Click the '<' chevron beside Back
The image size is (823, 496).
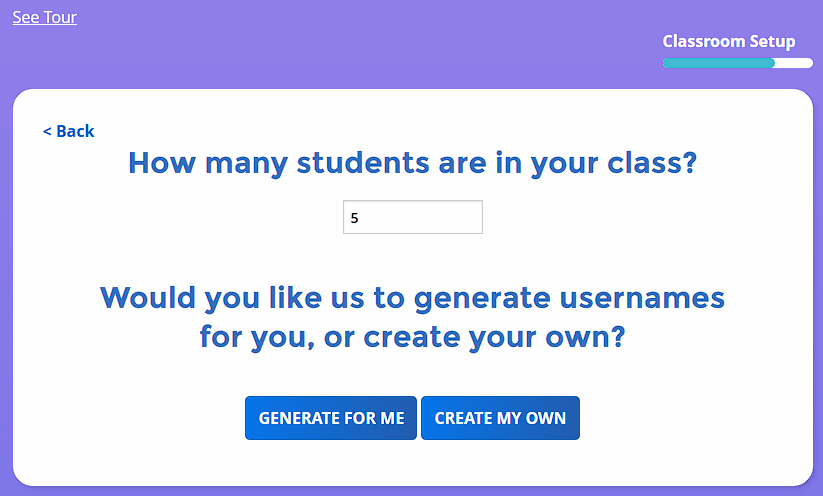pos(47,131)
